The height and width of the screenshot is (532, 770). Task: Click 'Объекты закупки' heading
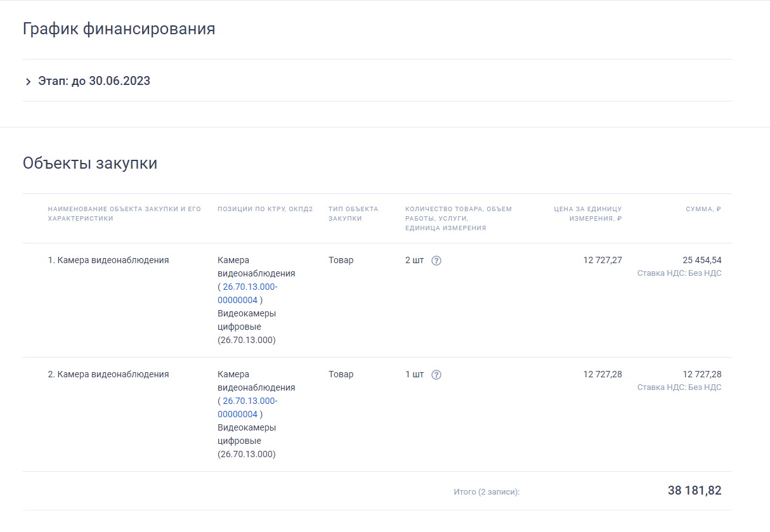[x=90, y=164]
